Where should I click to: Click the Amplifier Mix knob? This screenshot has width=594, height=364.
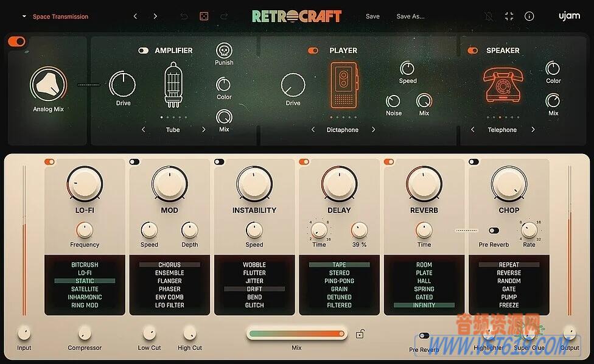pos(224,117)
